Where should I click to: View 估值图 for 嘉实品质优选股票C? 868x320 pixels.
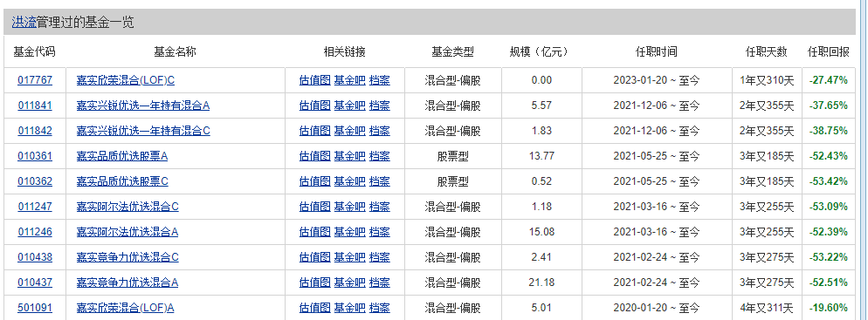(x=315, y=181)
